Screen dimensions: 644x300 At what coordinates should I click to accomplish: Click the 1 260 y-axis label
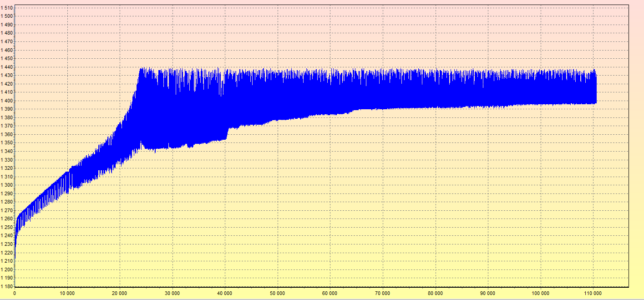tap(7, 219)
